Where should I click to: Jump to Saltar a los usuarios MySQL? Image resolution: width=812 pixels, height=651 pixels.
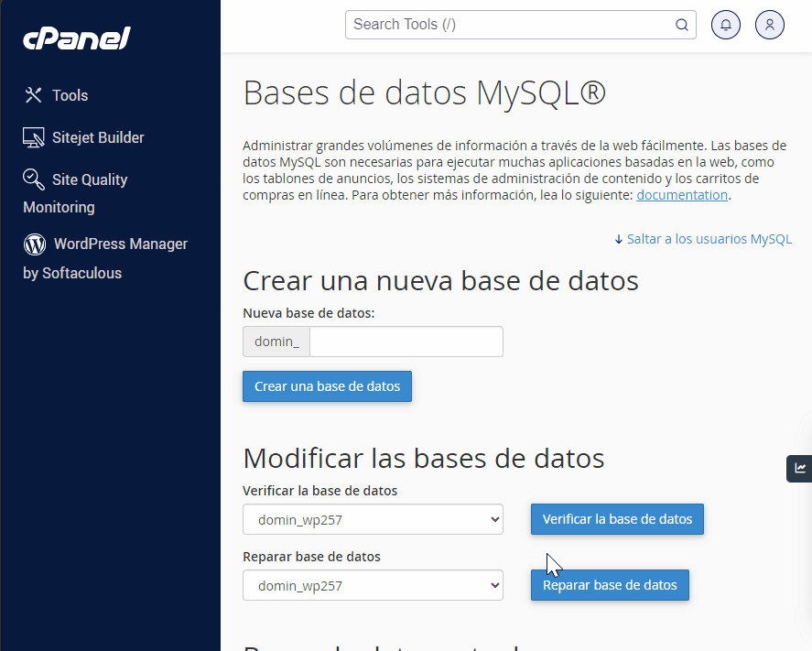[703, 239]
